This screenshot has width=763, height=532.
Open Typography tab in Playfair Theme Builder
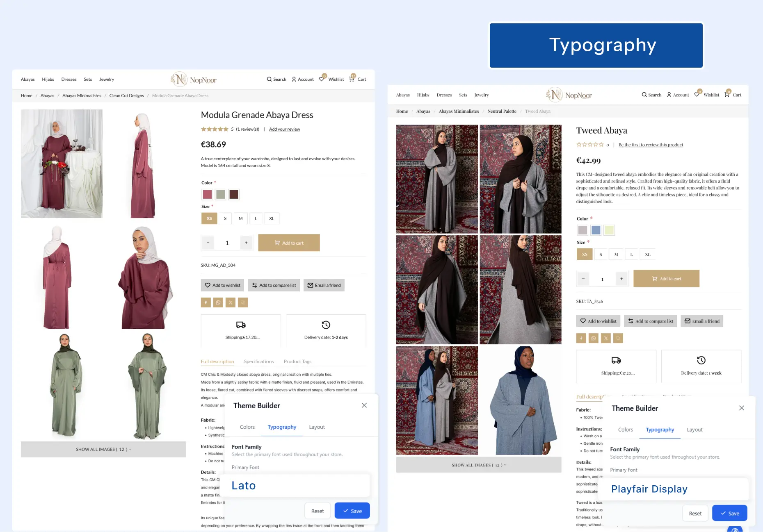click(x=660, y=430)
